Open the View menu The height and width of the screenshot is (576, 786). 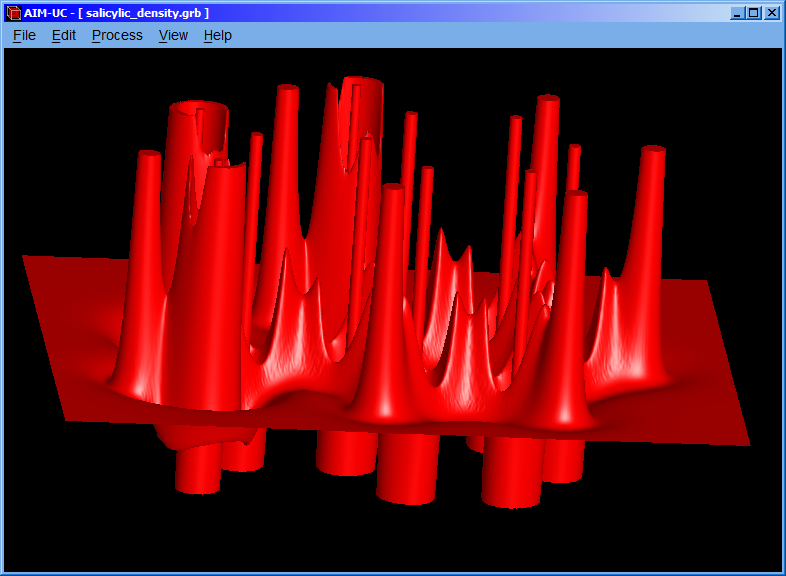tap(173, 35)
